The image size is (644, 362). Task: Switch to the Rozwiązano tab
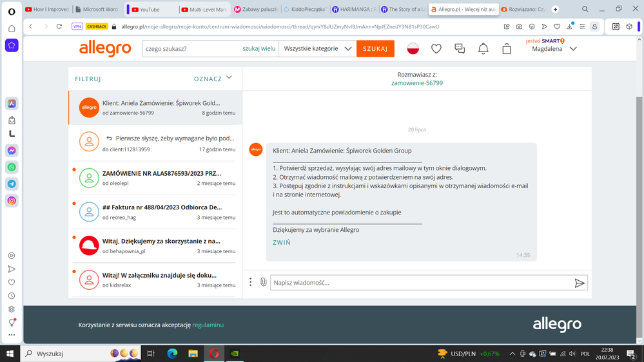[x=523, y=10]
